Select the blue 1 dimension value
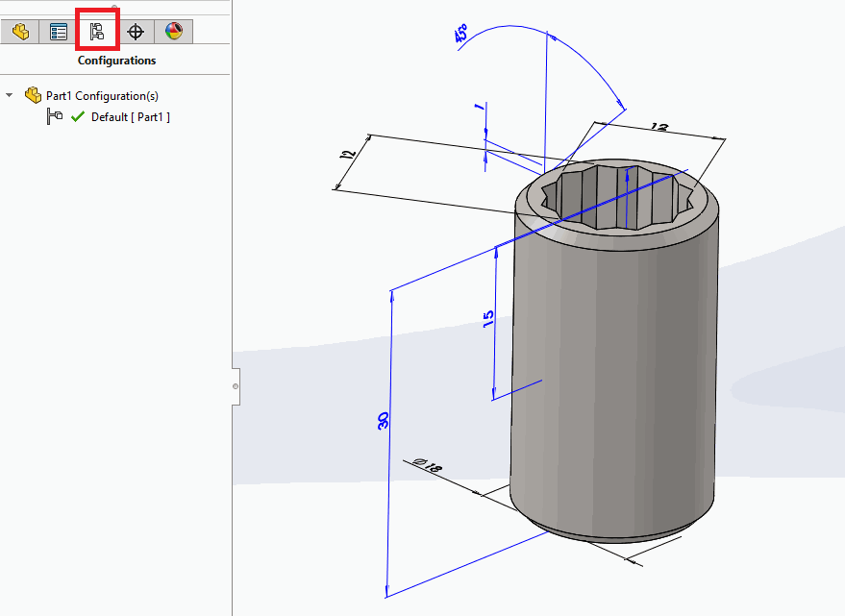Screen dimensions: 845x616 (x=478, y=108)
